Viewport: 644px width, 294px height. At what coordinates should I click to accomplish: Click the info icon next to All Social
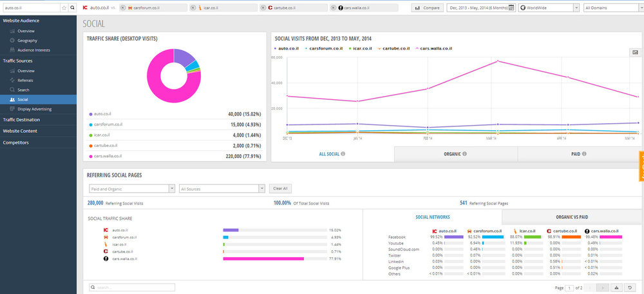(x=343, y=154)
